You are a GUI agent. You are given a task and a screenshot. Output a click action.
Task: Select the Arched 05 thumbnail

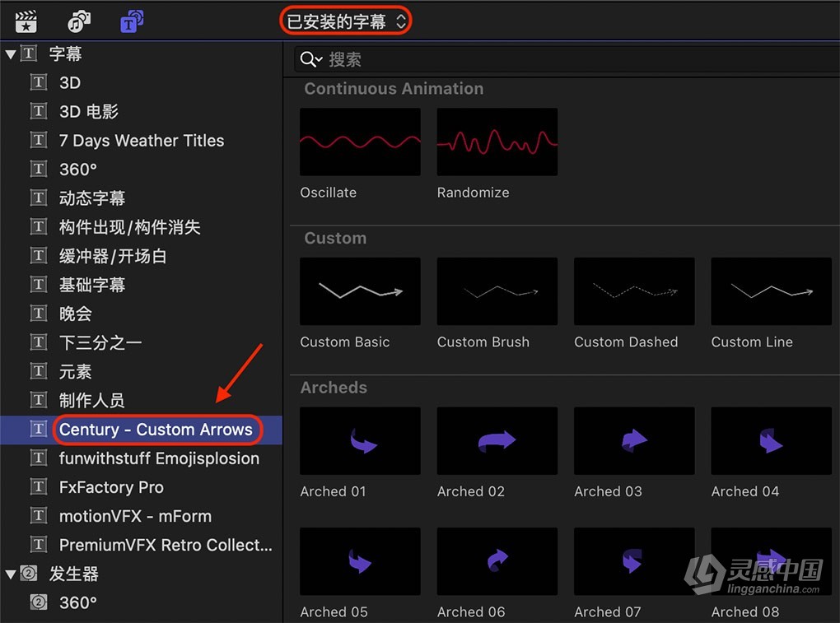point(360,561)
